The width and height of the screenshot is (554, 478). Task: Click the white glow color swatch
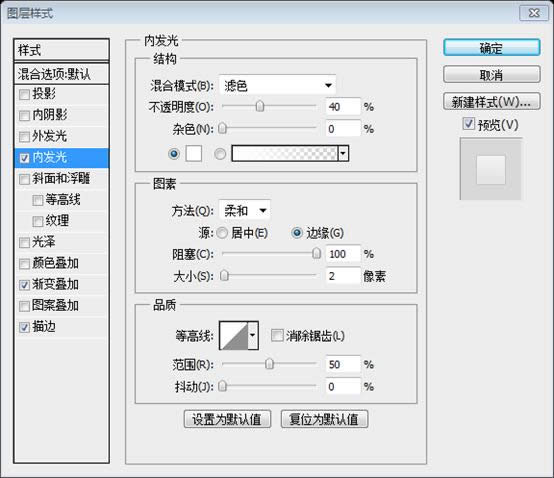click(194, 154)
